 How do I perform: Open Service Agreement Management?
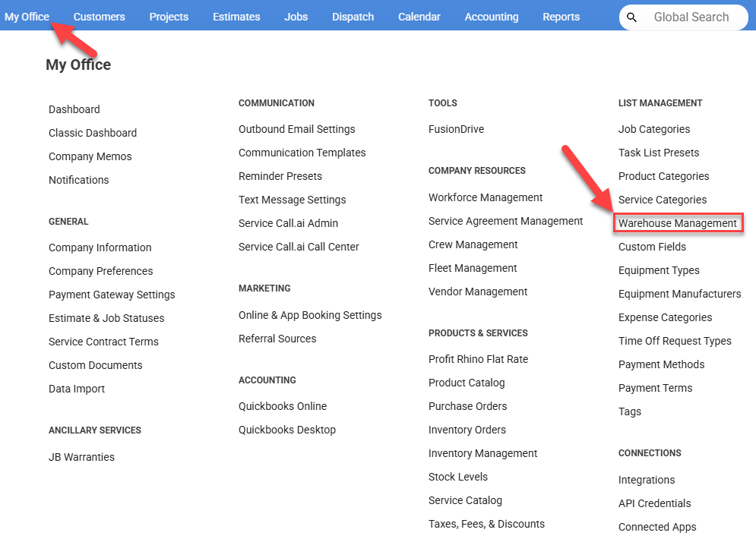506,221
